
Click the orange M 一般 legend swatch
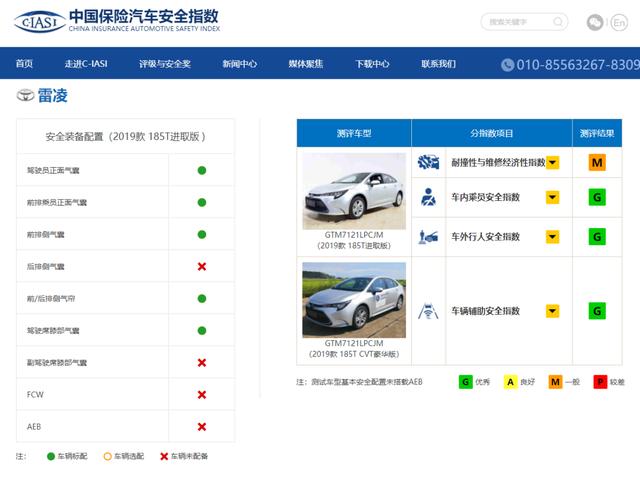(x=555, y=382)
